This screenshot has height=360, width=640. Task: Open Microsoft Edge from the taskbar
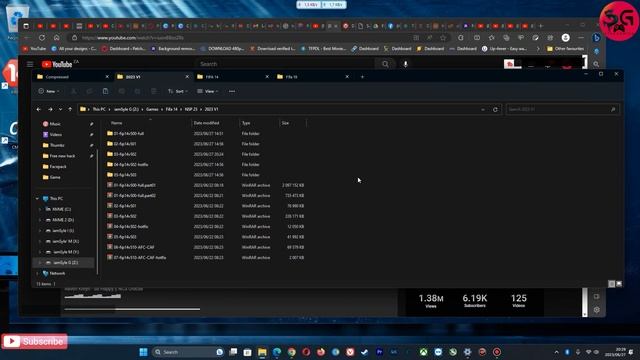coord(277,352)
